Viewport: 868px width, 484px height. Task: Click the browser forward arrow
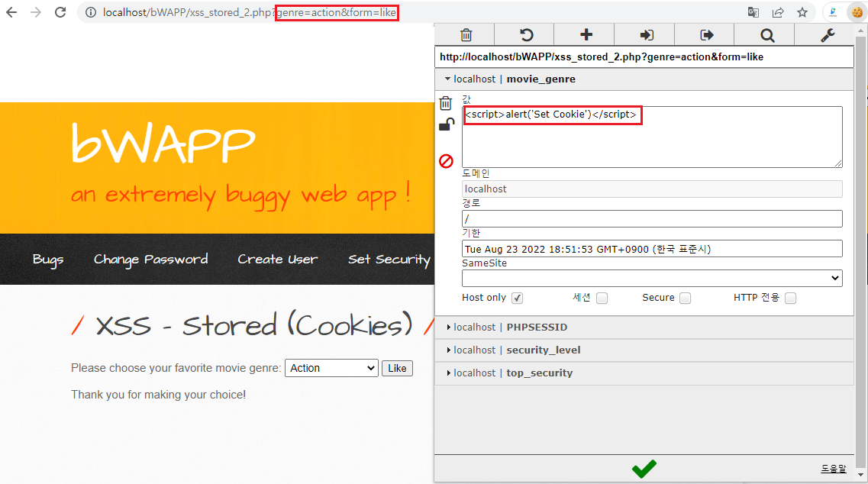[x=36, y=12]
